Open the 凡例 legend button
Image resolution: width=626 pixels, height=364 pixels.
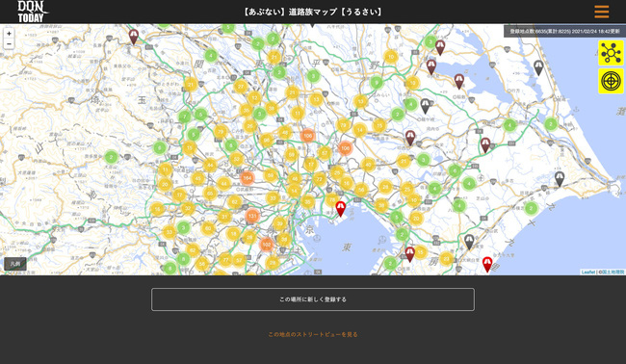(15, 264)
